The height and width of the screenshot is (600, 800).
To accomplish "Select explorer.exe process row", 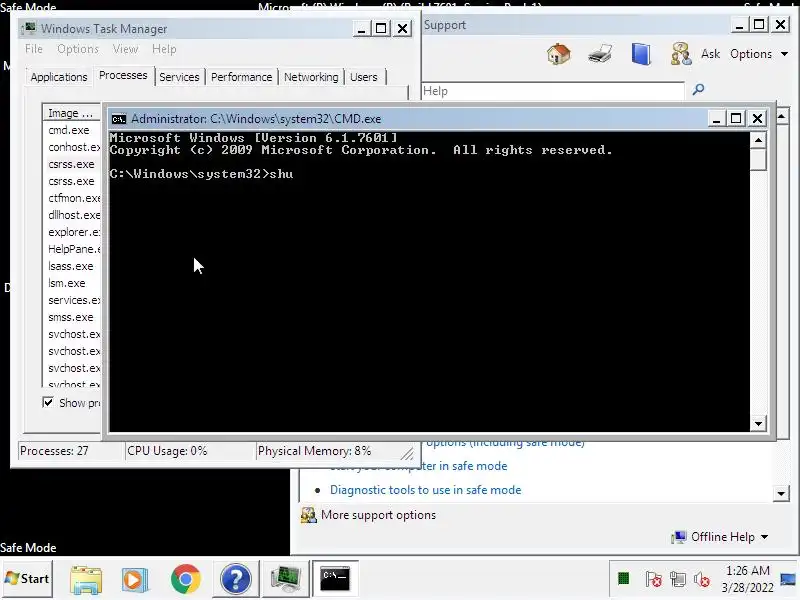I will pos(71,232).
